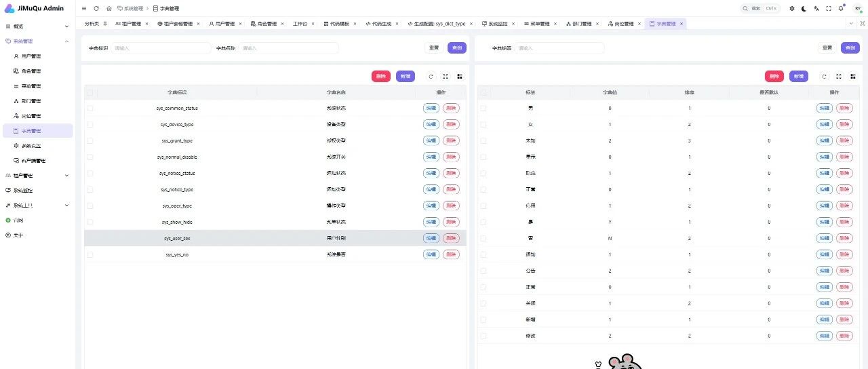Go to home icon in breadcrumb

pos(108,8)
